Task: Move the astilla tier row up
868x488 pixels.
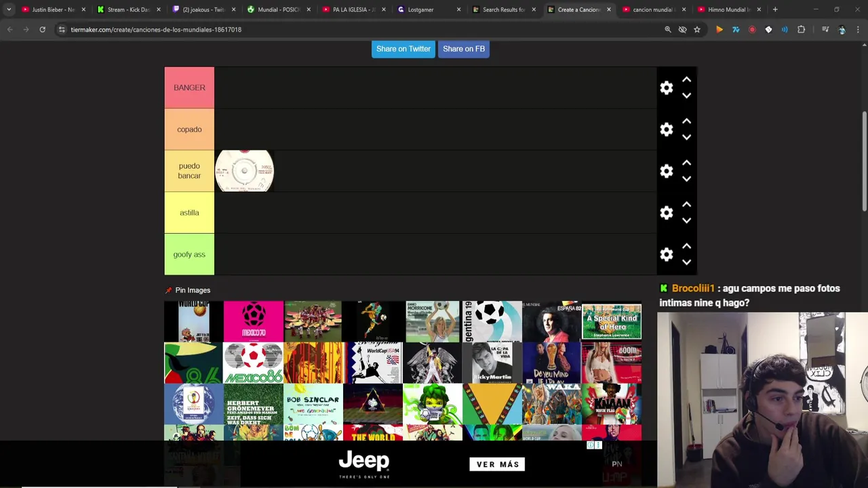Action: [686, 205]
